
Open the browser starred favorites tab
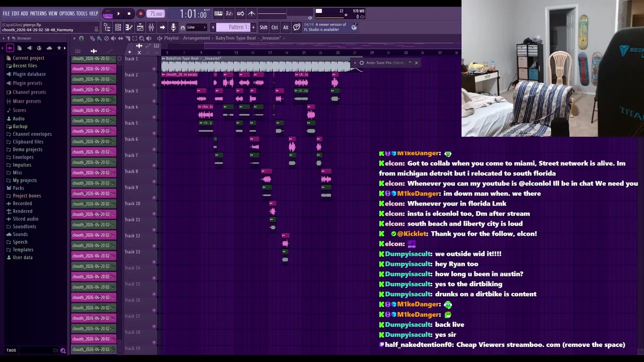tap(59, 48)
